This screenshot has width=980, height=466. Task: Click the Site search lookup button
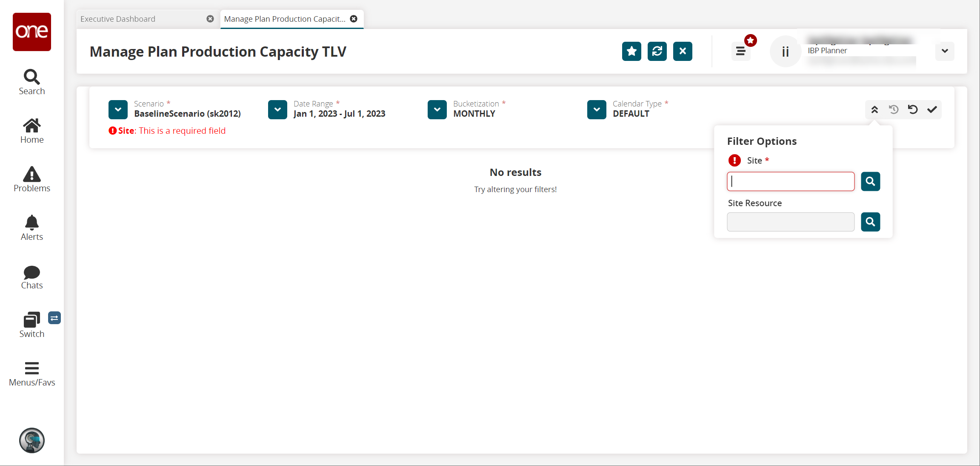click(x=870, y=181)
